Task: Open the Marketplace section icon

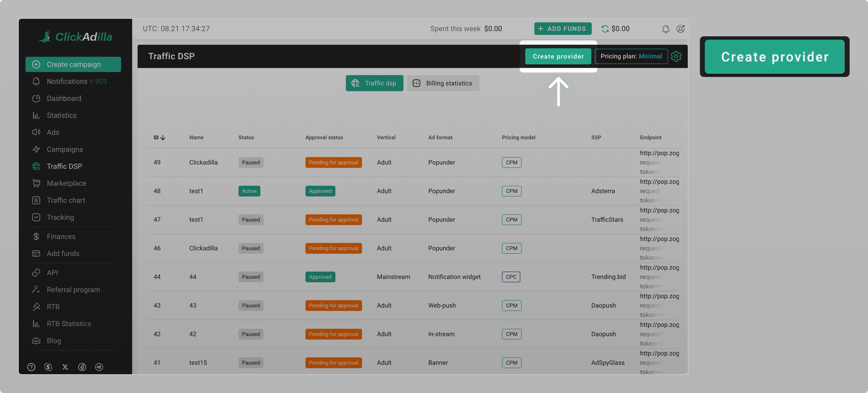Action: [36, 183]
